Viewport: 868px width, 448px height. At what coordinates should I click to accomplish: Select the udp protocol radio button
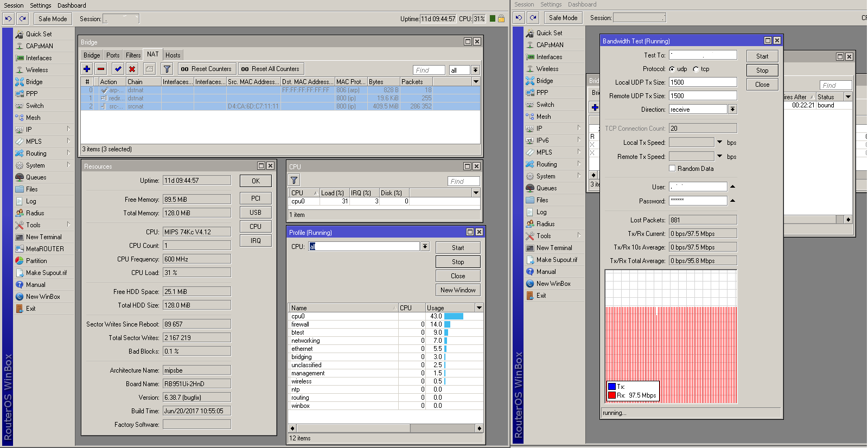[x=672, y=69]
